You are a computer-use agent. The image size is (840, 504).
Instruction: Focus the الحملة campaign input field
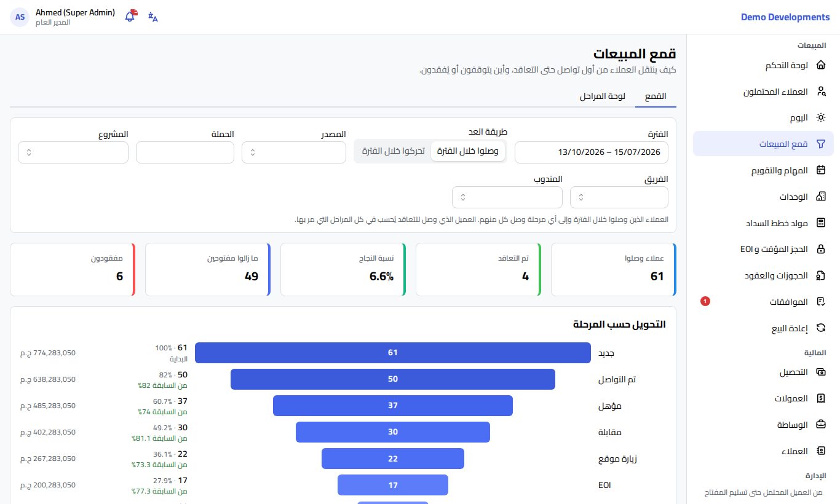pyautogui.click(x=185, y=152)
